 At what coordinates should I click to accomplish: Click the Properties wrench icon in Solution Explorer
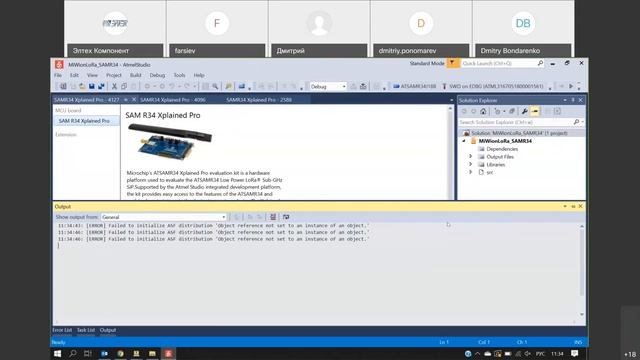click(x=524, y=111)
